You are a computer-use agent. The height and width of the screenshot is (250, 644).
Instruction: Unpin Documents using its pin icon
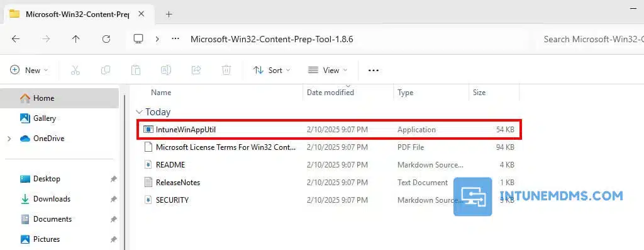click(x=113, y=219)
